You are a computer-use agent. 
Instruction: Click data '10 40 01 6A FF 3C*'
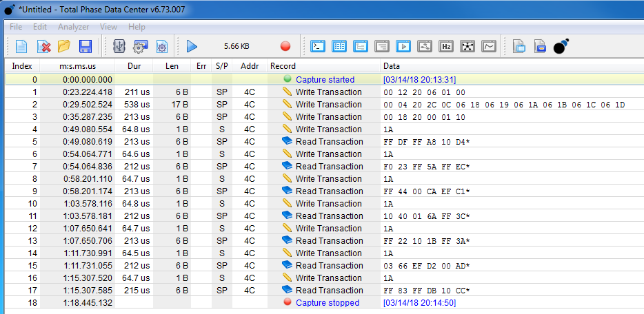point(427,216)
